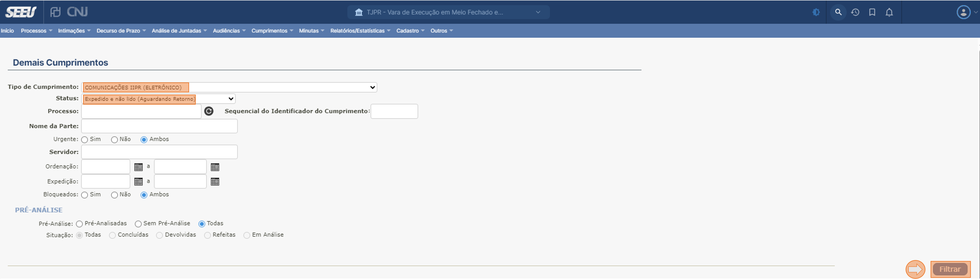Viewport: 980px width, 279px height.
Task: Focus the Expedição start date field
Action: 106,182
